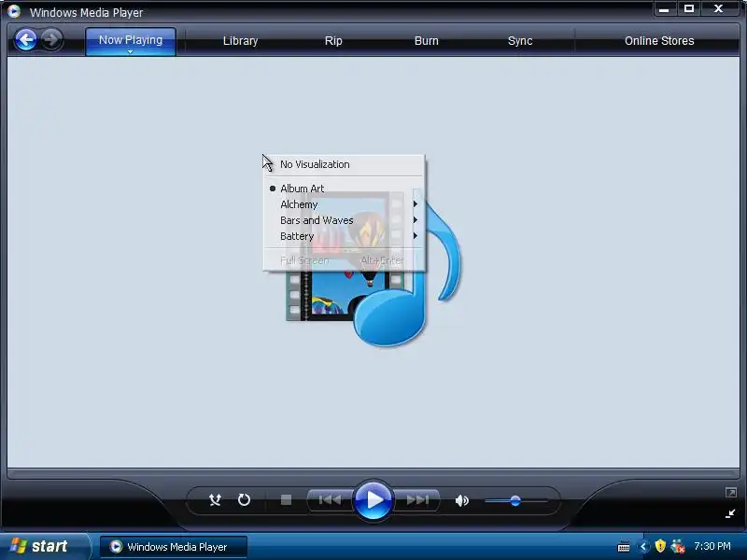747x560 pixels.
Task: Open the Sync tab
Action: 520,41
